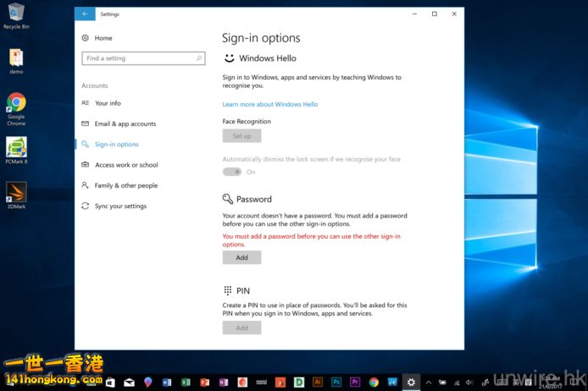The height and width of the screenshot is (391, 588).
Task: Open Email & app accounts page
Action: pos(125,124)
